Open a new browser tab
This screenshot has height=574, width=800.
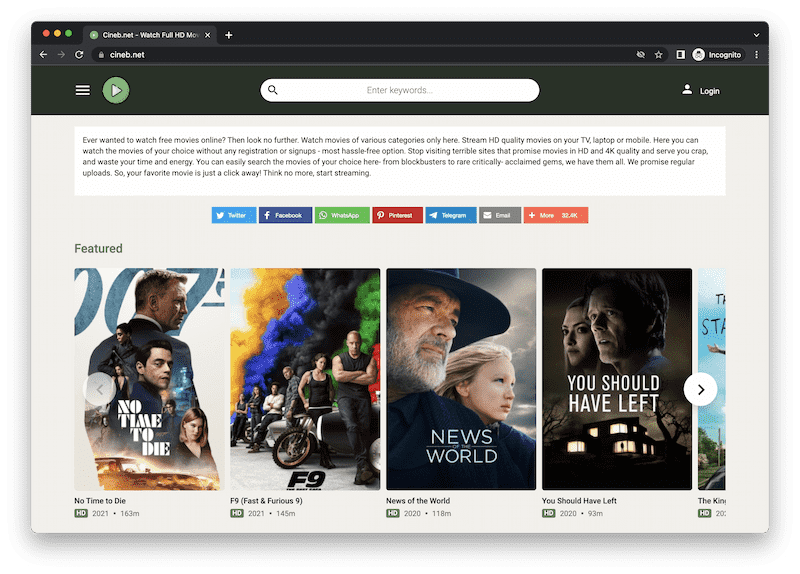pyautogui.click(x=229, y=35)
